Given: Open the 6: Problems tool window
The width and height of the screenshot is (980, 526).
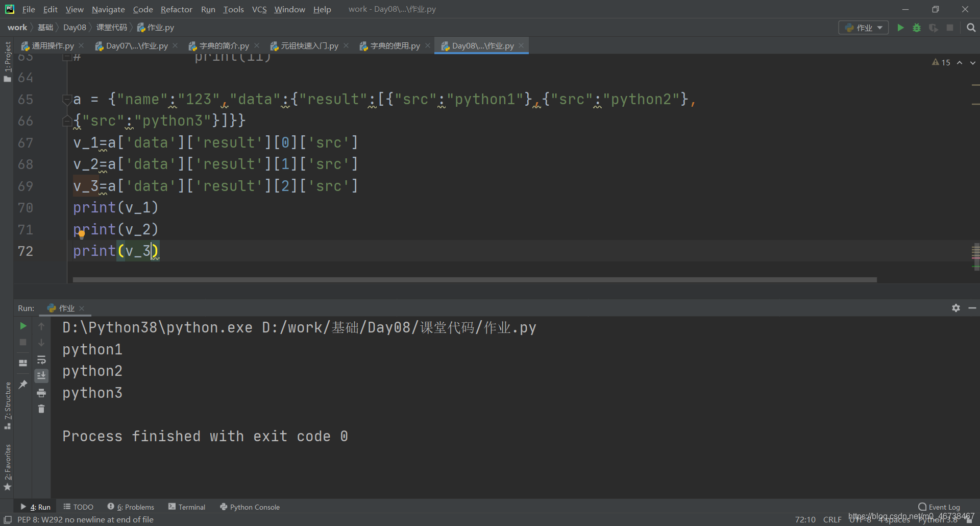Looking at the screenshot, I should (131, 507).
